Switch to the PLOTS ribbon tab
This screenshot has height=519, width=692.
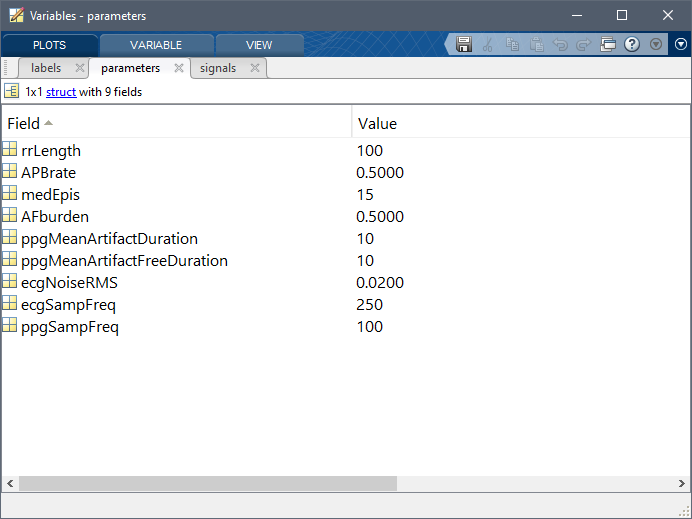click(50, 45)
